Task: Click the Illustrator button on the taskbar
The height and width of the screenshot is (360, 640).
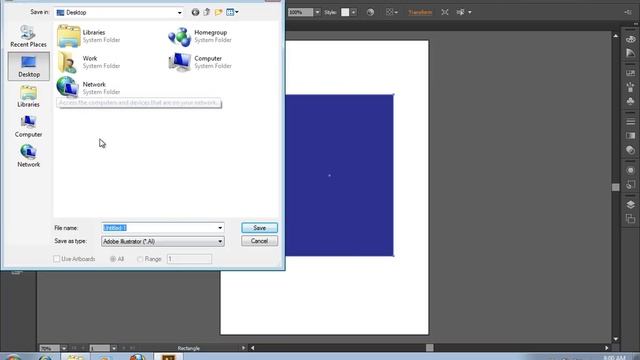Action: click(x=168, y=357)
